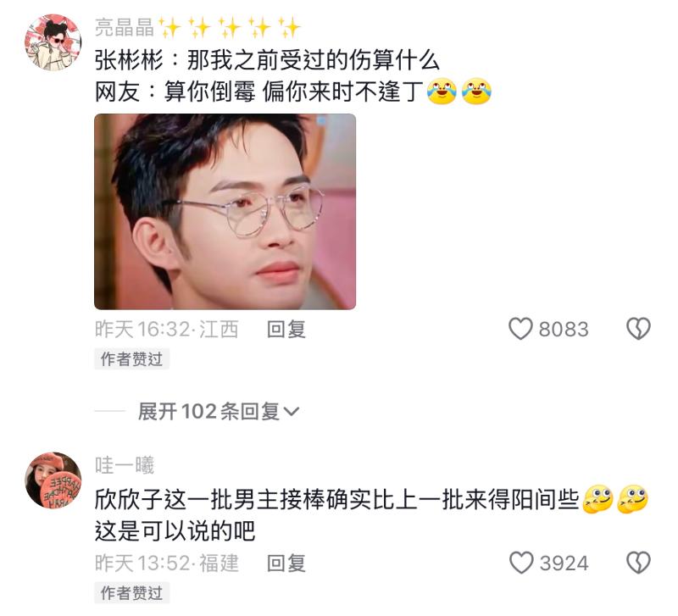The image size is (678, 616).
Task: Tap the broken-heart dislike on 哇一曦's comment
Action: click(639, 563)
